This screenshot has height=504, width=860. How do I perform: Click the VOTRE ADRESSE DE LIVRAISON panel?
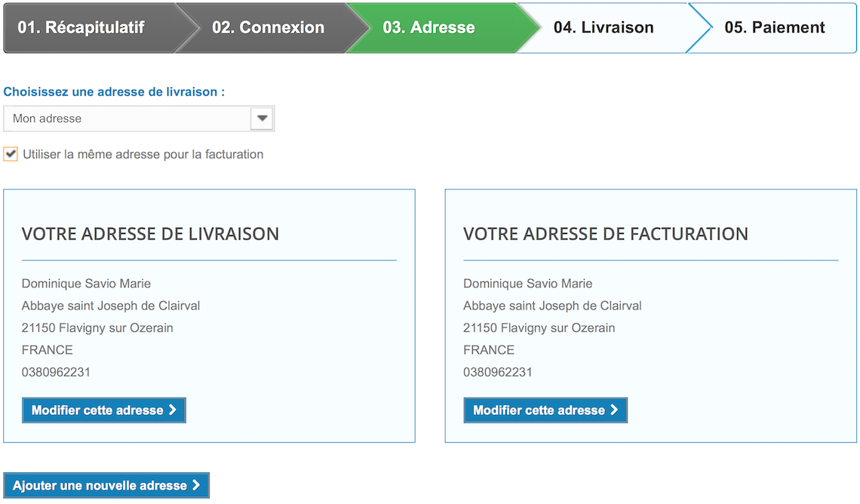point(208,315)
